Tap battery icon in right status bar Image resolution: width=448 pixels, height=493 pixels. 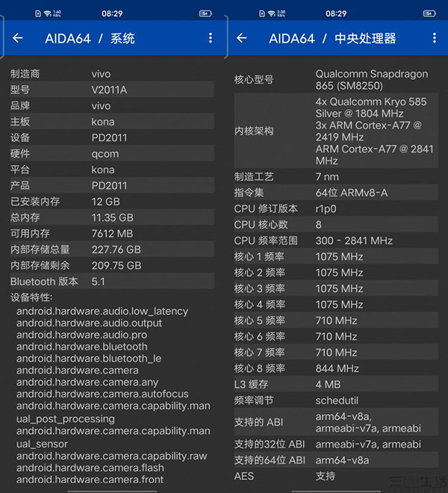[x=429, y=13]
